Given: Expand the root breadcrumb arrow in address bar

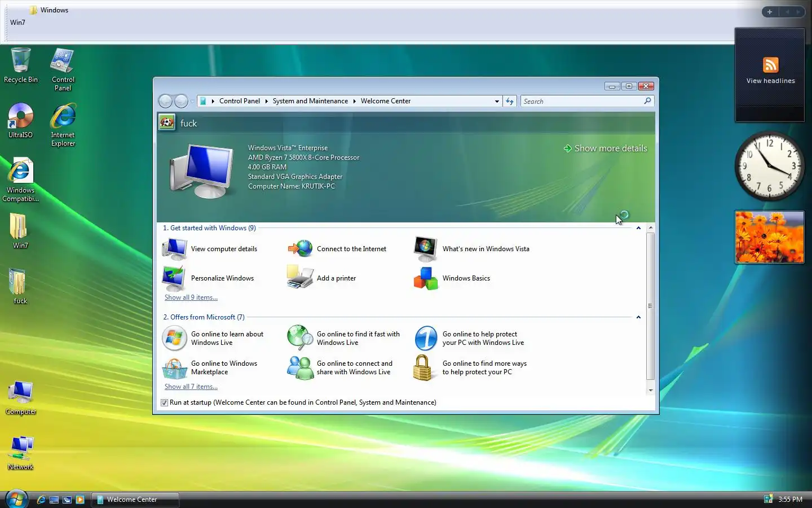Looking at the screenshot, I should [213, 102].
